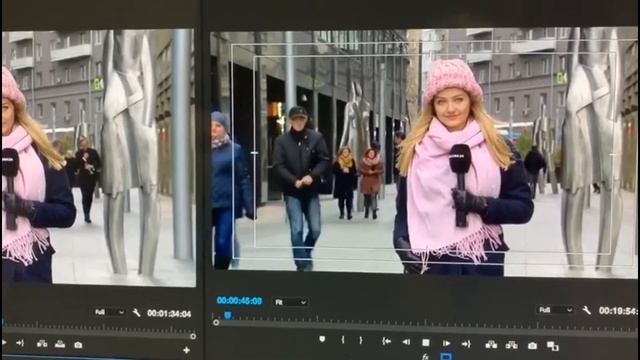
Task: Step back one frame in Program monitor
Action: coord(406,342)
